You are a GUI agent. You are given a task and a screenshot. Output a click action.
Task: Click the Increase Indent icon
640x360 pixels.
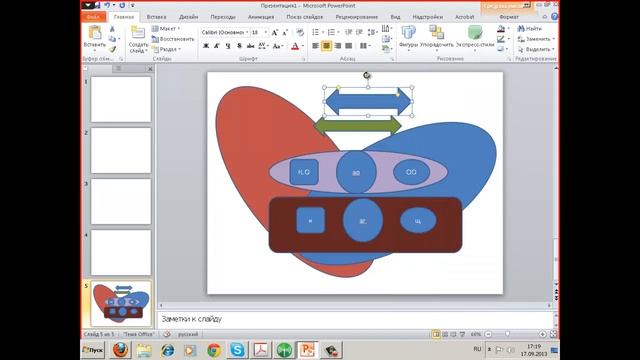tap(359, 32)
